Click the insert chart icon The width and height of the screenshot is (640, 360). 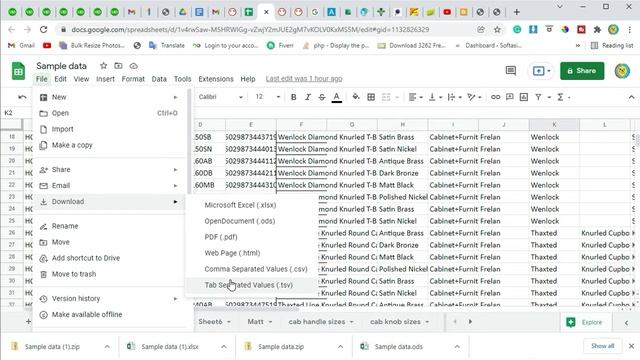tap(524, 97)
